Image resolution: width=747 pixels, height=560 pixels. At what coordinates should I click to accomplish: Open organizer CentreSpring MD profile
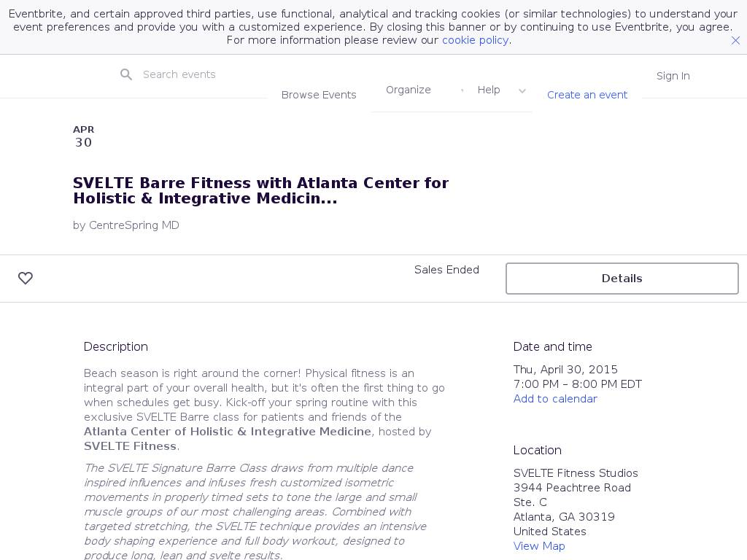pyautogui.click(x=134, y=225)
